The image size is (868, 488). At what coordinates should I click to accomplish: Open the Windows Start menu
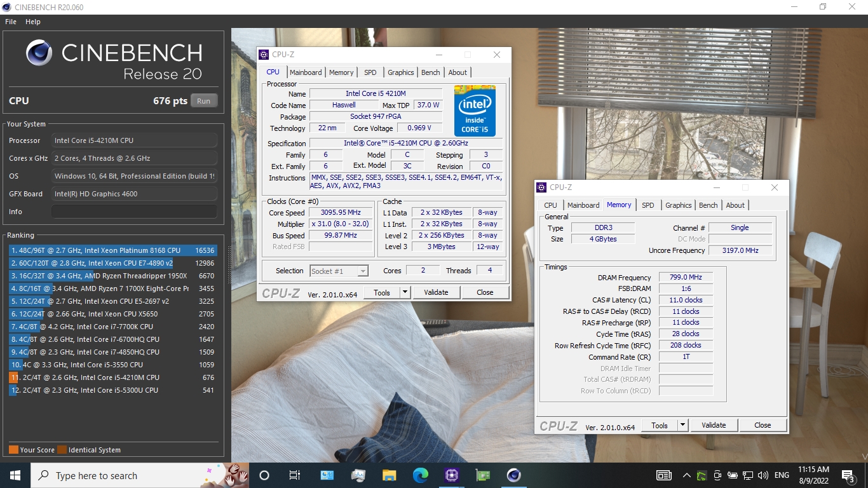[15, 475]
